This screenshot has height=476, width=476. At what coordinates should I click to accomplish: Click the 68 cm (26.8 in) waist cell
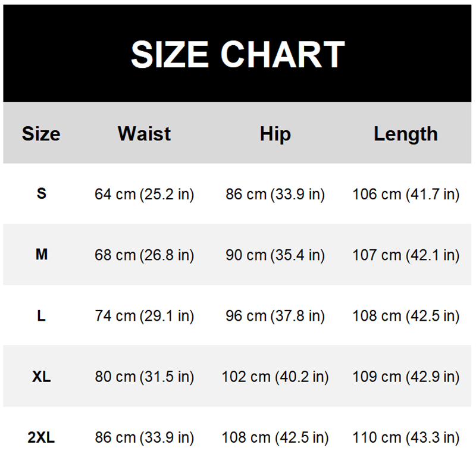[144, 255]
